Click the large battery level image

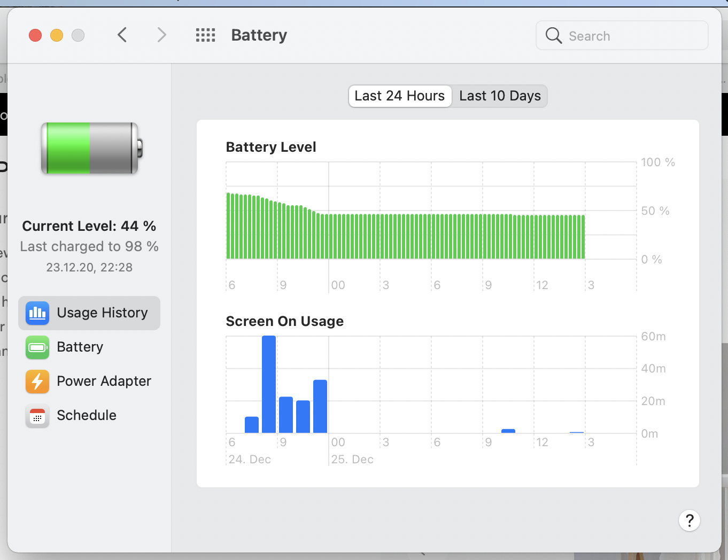click(92, 149)
